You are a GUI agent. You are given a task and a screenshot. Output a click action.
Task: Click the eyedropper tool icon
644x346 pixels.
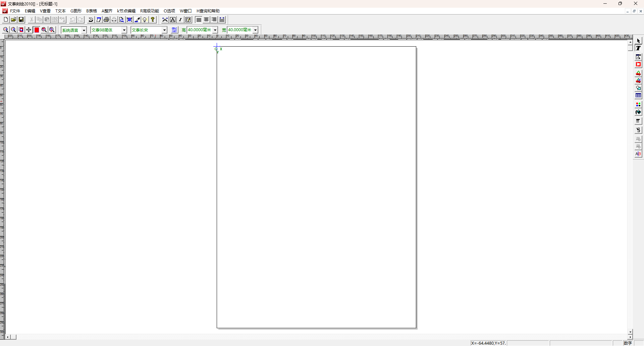[137, 20]
